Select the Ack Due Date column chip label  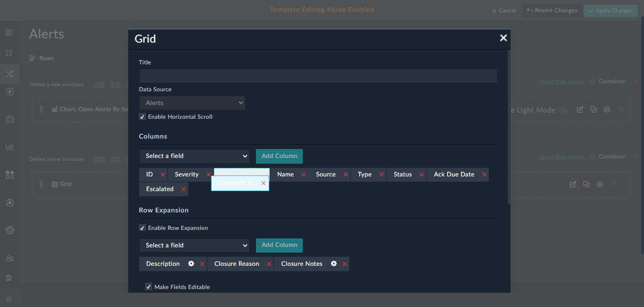pos(454,175)
